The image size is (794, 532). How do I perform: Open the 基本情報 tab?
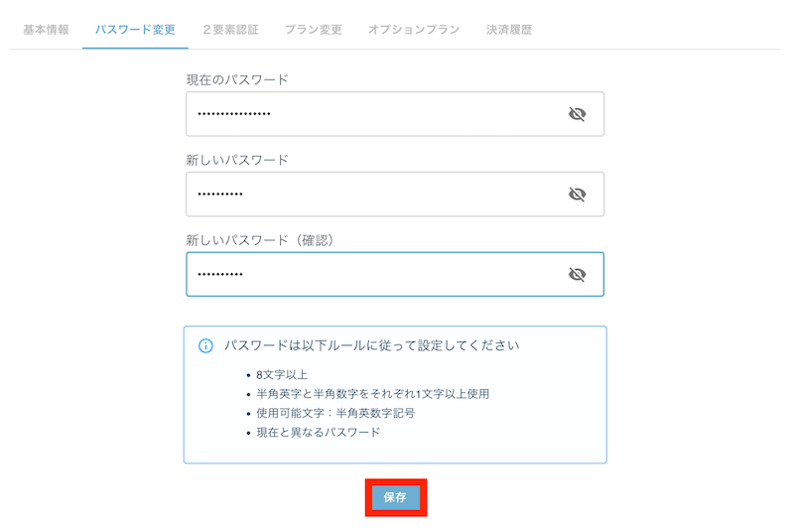click(x=46, y=30)
